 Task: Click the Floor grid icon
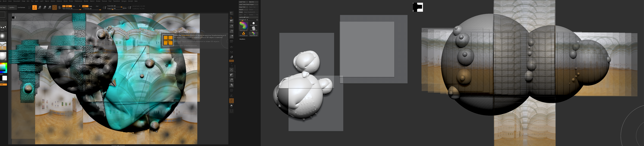pos(232,47)
